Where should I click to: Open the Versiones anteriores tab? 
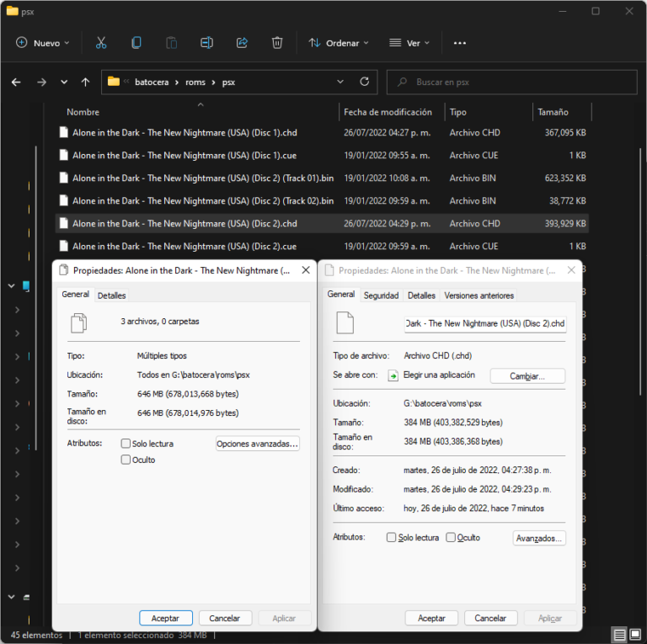coord(479,295)
